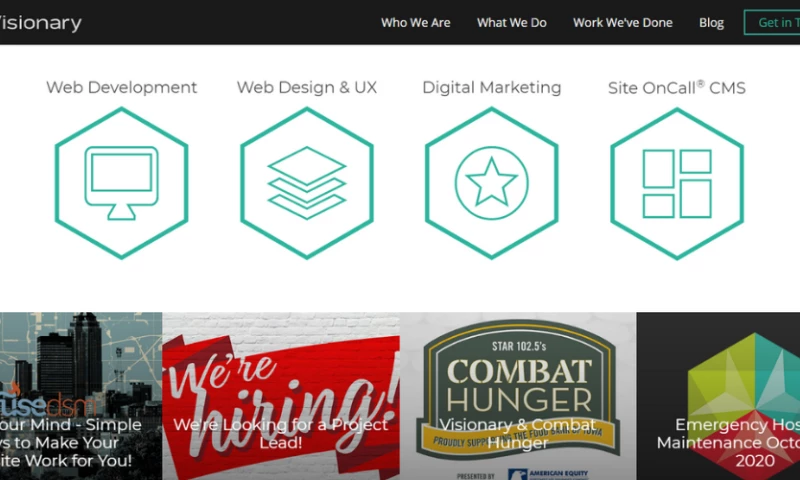Click the Get in Touch button
The width and height of the screenshot is (800, 480).
tap(772, 22)
